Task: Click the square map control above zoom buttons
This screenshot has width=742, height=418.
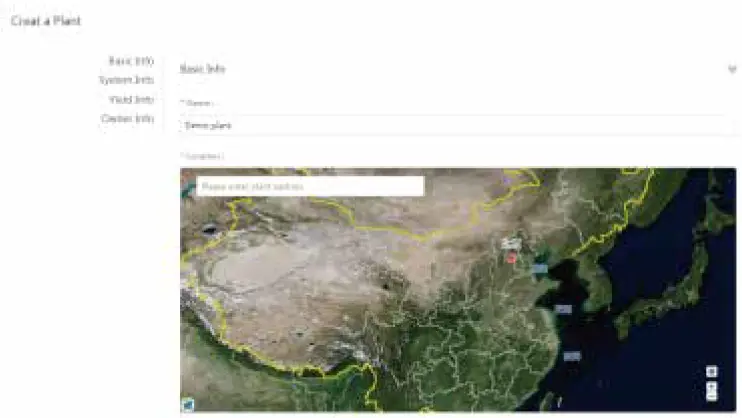Action: [711, 372]
